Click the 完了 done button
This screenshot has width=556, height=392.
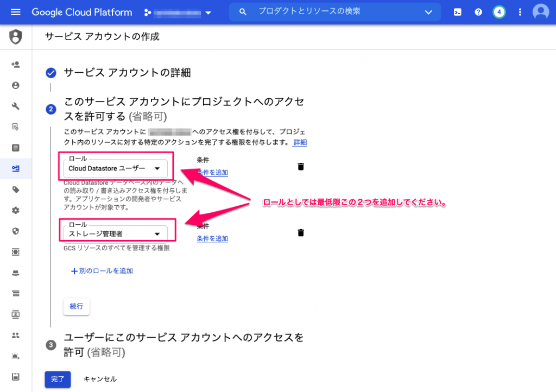[58, 379]
